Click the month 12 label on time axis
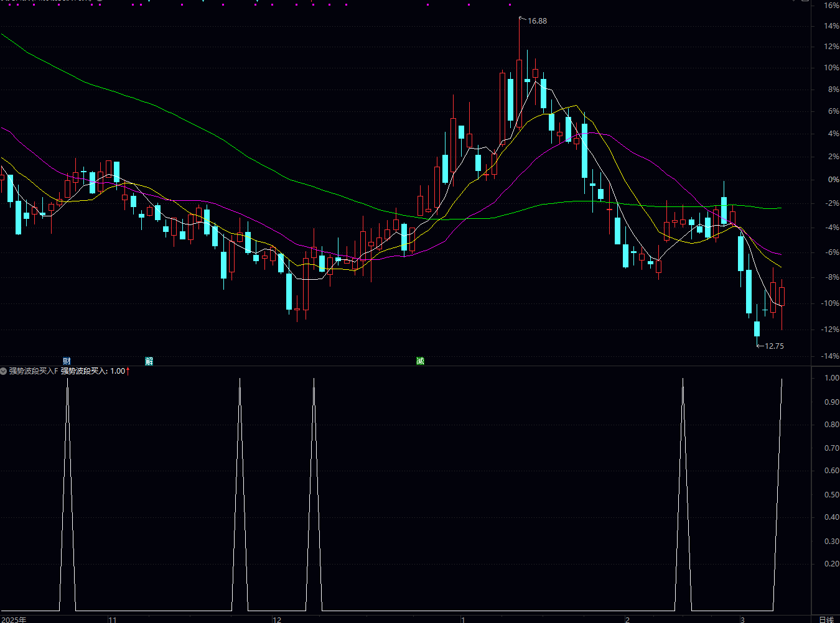Viewport: 840px width, 623px height. [x=277, y=619]
